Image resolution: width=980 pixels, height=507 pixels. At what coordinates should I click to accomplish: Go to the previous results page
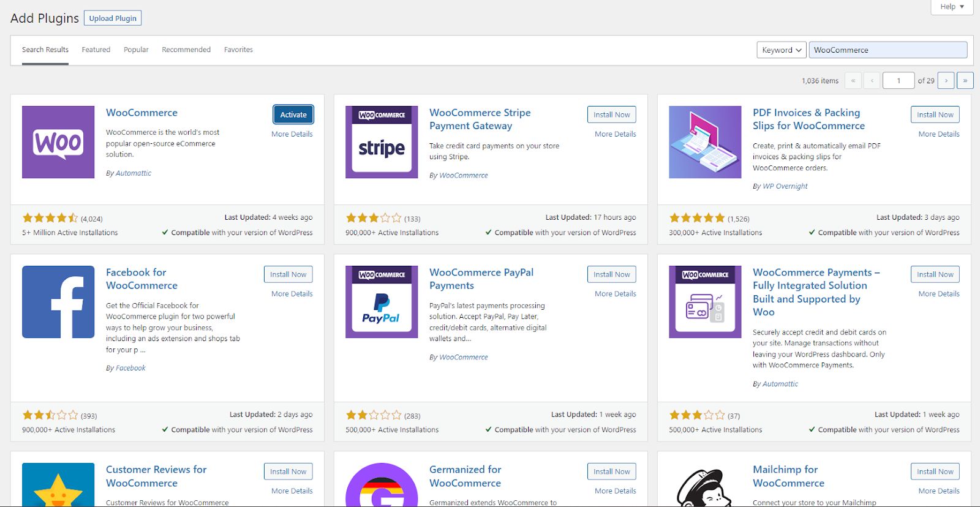coord(872,80)
